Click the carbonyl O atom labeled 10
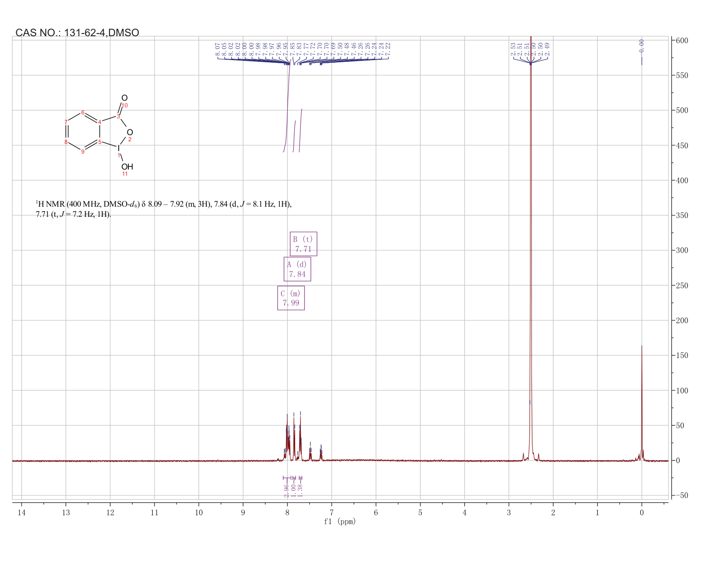Screen dimensions: 728x563 point(124,98)
